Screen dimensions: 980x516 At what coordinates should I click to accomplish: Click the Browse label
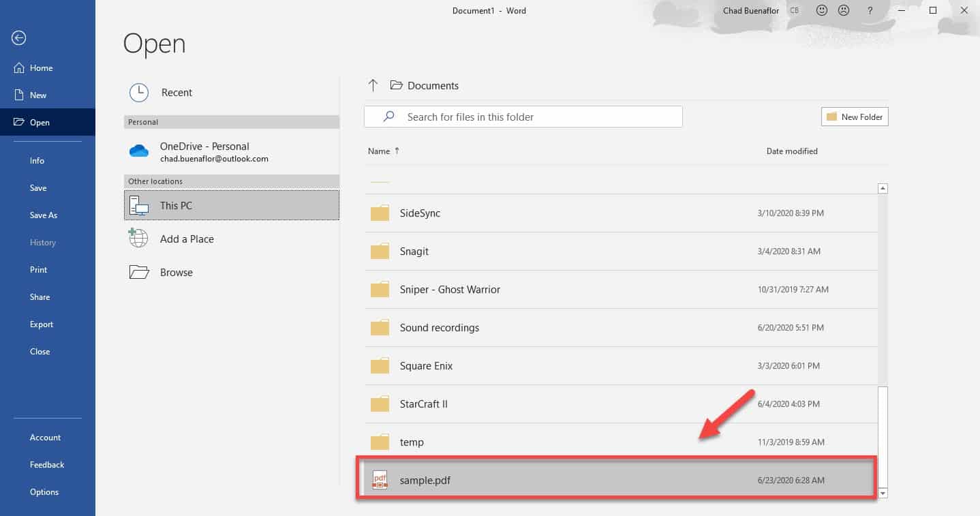[177, 273]
